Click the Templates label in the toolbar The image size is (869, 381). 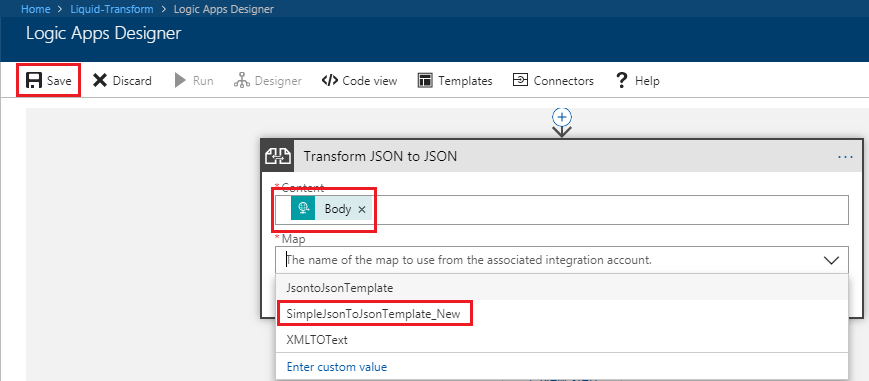coord(465,81)
